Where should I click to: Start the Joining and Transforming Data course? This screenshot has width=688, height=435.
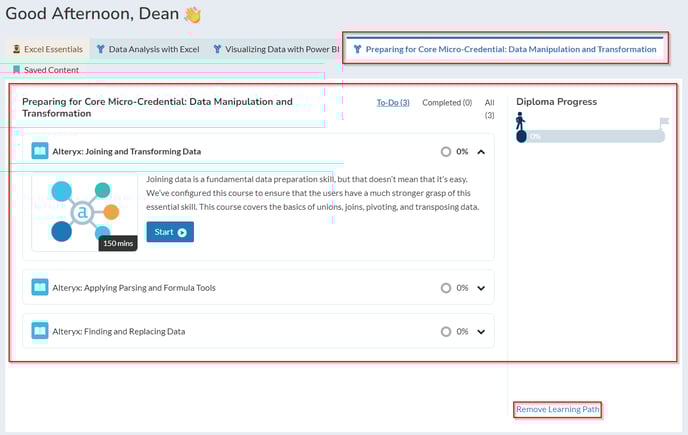click(x=170, y=232)
